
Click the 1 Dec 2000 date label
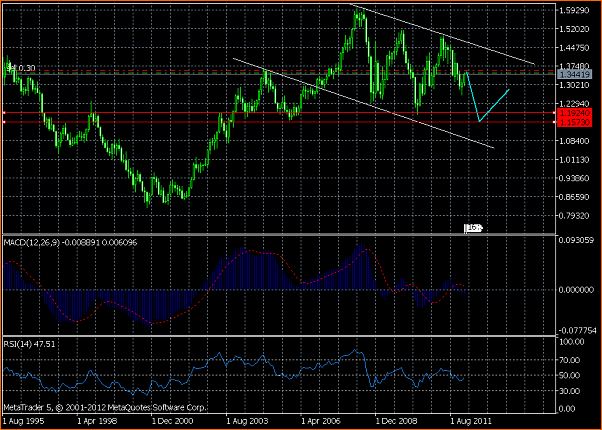[172, 421]
